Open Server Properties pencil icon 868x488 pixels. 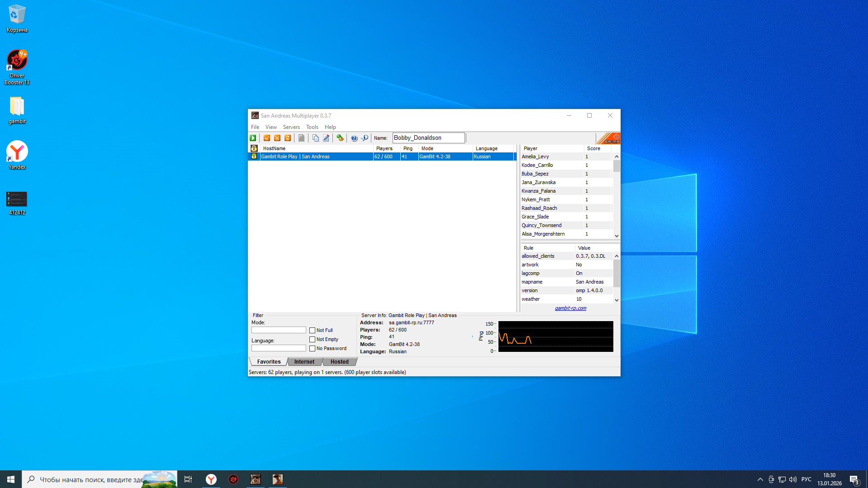pos(326,138)
